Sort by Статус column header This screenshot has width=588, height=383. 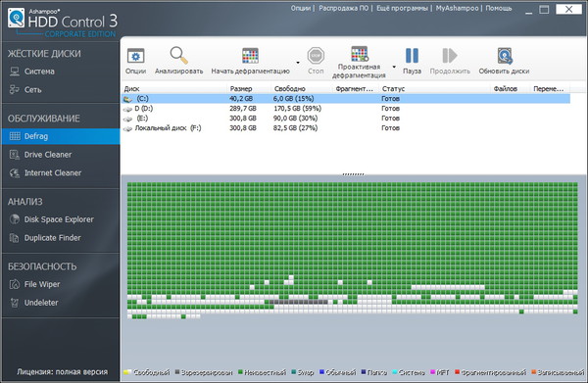[x=434, y=89]
